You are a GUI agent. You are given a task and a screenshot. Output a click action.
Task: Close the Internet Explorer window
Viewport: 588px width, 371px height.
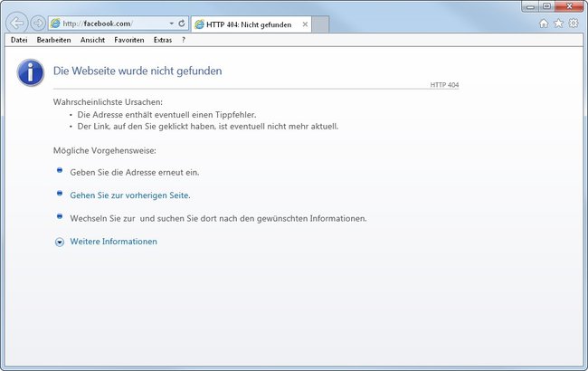pyautogui.click(x=569, y=6)
